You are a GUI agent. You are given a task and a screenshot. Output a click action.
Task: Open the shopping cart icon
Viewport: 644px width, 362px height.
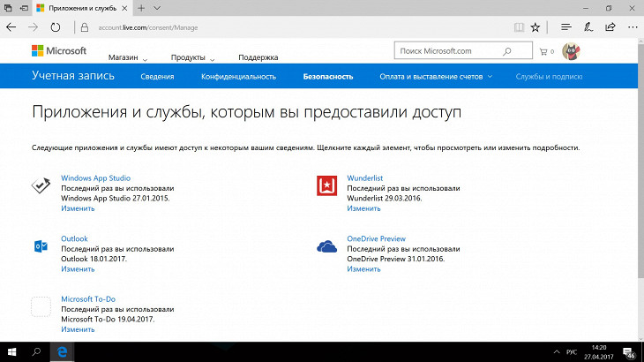544,51
